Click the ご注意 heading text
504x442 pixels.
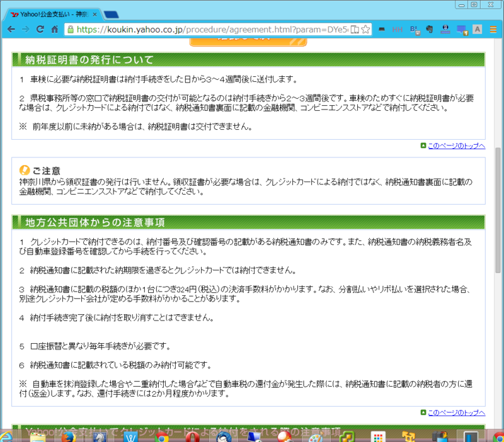(x=46, y=171)
